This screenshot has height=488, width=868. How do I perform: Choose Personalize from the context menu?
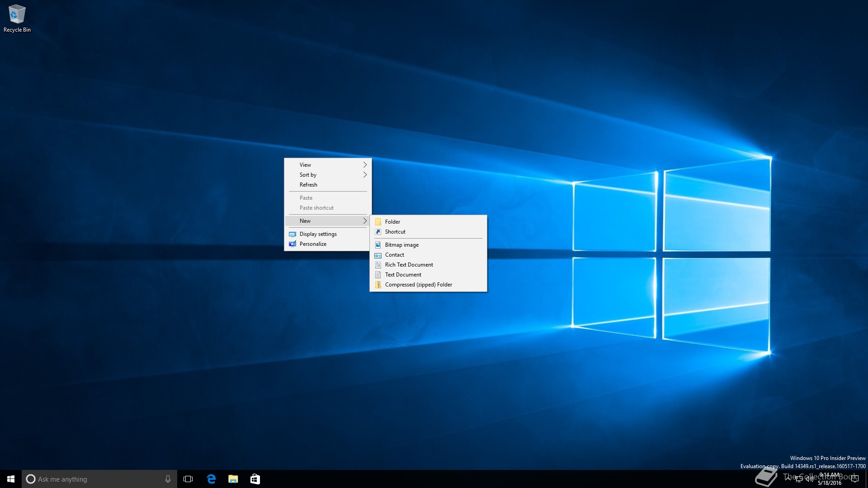[328, 244]
